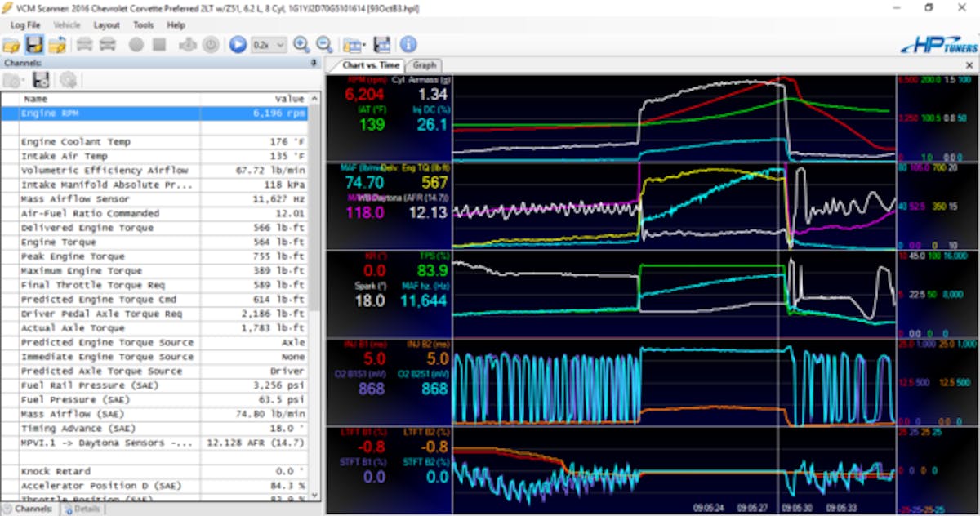980x516 pixels.
Task: Toggle the Channels panel auto-hide pin
Action: click(x=314, y=63)
